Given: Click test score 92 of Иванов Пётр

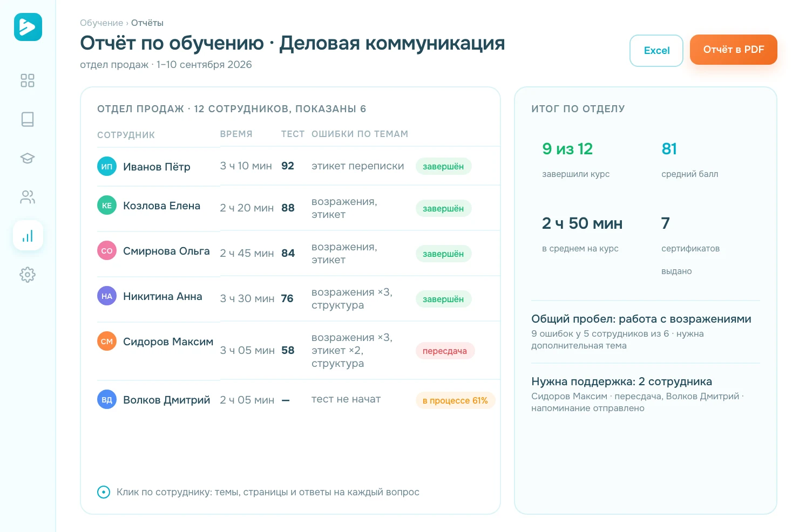Looking at the screenshot, I should (x=288, y=166).
